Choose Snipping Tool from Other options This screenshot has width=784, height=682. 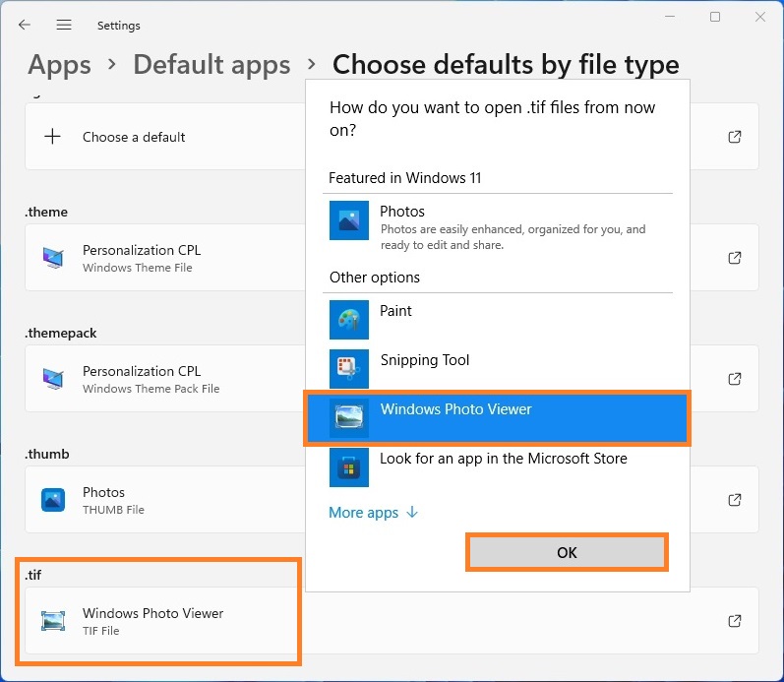point(498,369)
